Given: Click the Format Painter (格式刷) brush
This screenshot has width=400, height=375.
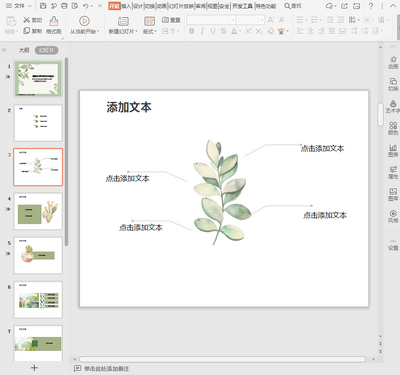Looking at the screenshot, I should click(54, 25).
